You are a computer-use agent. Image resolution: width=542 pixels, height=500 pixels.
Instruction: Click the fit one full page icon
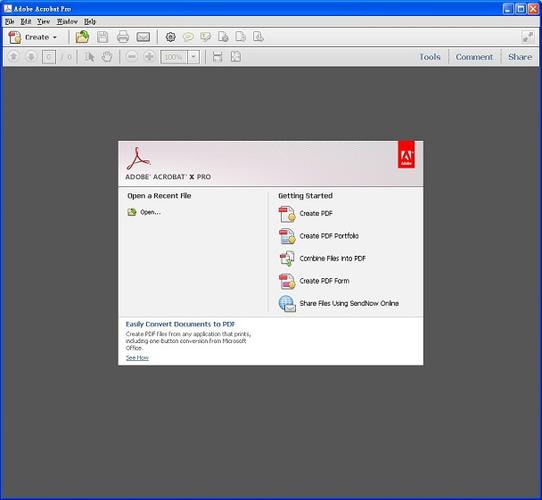(x=236, y=57)
